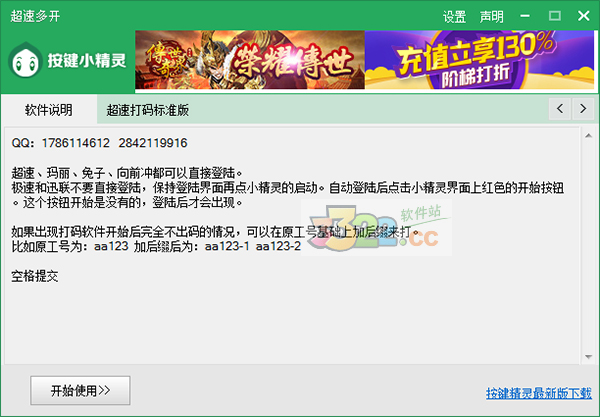Screen dimensions: 600x417
Task: Click the 空格提交 line in description
Action: coord(35,276)
